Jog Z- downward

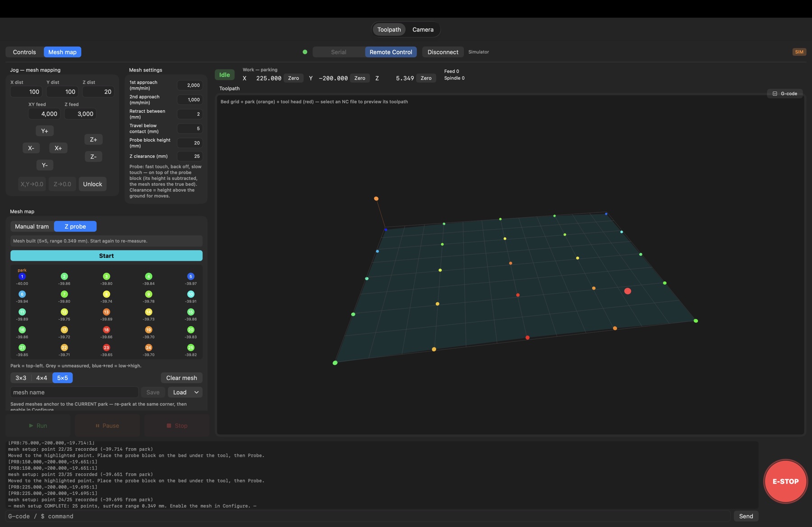pyautogui.click(x=93, y=156)
